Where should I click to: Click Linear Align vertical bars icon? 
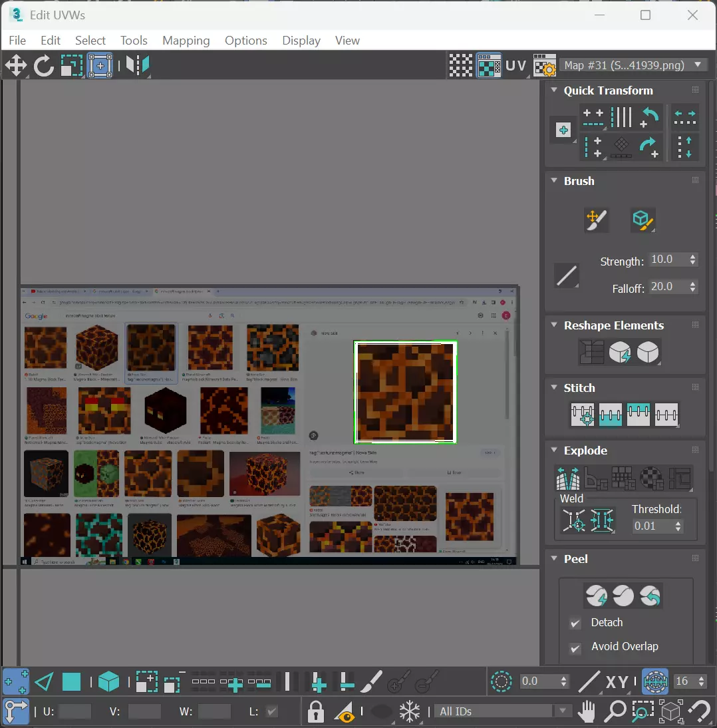tap(621, 117)
